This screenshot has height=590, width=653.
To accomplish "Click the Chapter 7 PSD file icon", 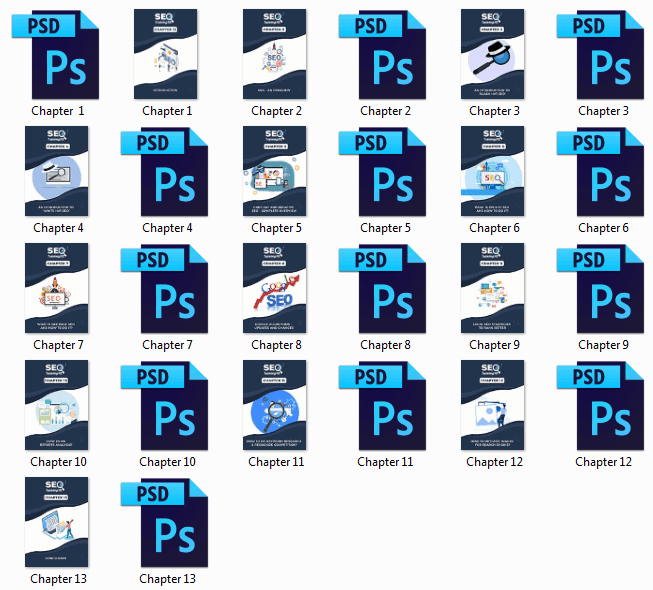I will (x=167, y=288).
